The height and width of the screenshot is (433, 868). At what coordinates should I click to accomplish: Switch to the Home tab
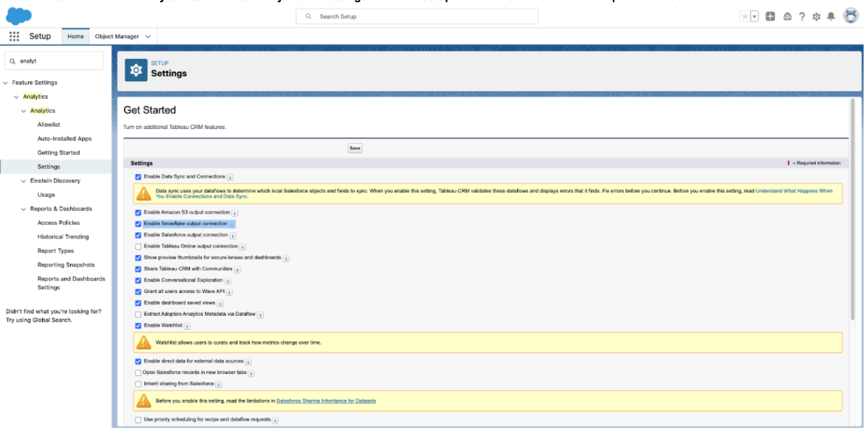click(75, 36)
